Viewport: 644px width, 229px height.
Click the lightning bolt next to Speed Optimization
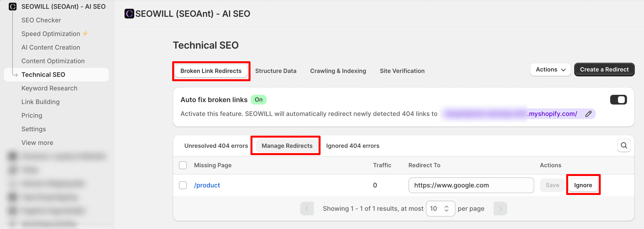tap(85, 34)
